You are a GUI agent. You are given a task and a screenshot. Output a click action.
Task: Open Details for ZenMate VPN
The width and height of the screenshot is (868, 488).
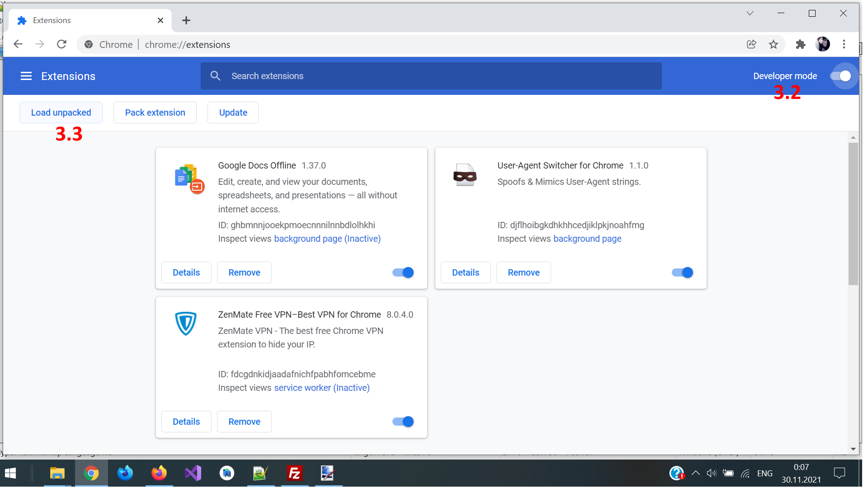coord(186,422)
